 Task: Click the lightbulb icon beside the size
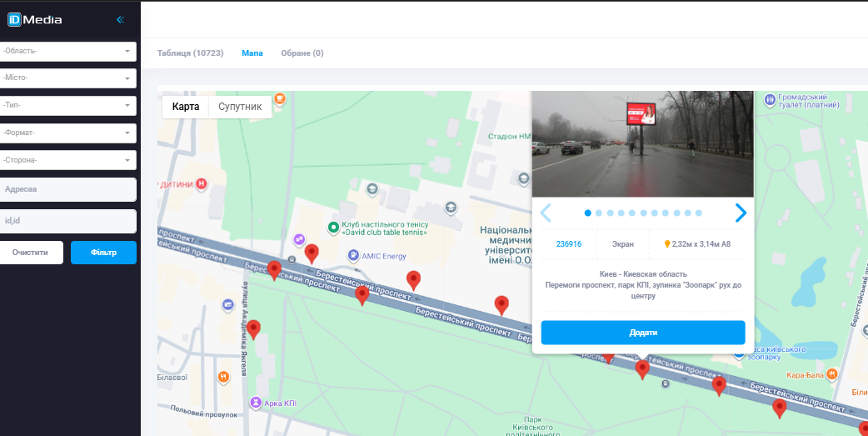(667, 243)
